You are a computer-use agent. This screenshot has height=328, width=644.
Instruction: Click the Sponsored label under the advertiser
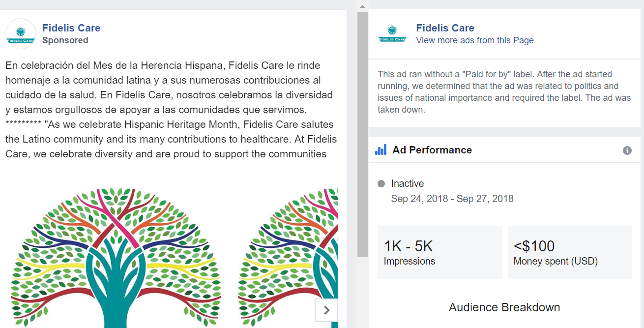coord(65,40)
